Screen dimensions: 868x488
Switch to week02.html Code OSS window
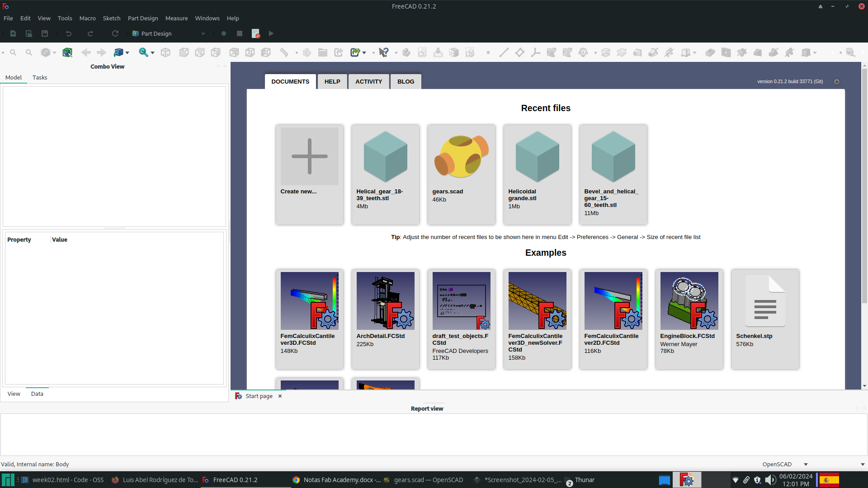point(62,480)
